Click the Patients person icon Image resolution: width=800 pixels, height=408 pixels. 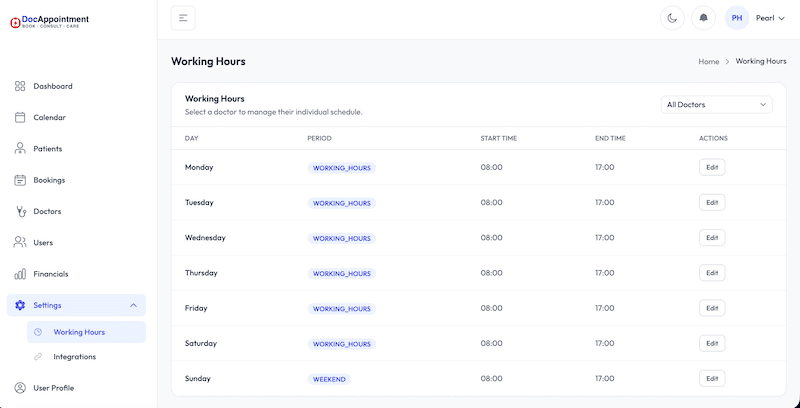[20, 149]
